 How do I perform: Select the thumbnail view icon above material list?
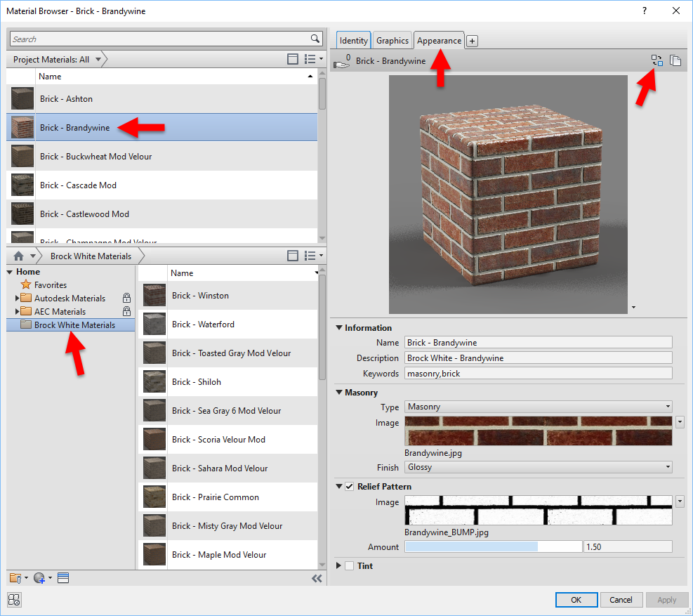click(293, 59)
